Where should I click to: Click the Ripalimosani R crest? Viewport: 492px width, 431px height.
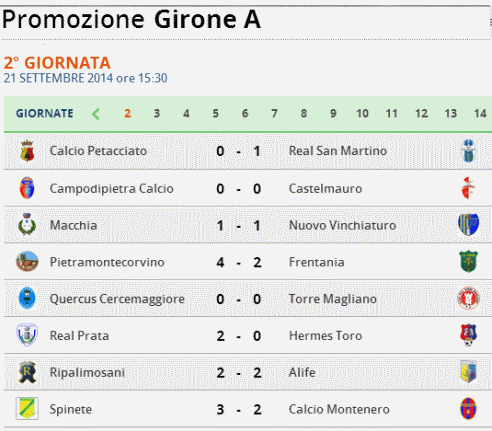point(27,372)
